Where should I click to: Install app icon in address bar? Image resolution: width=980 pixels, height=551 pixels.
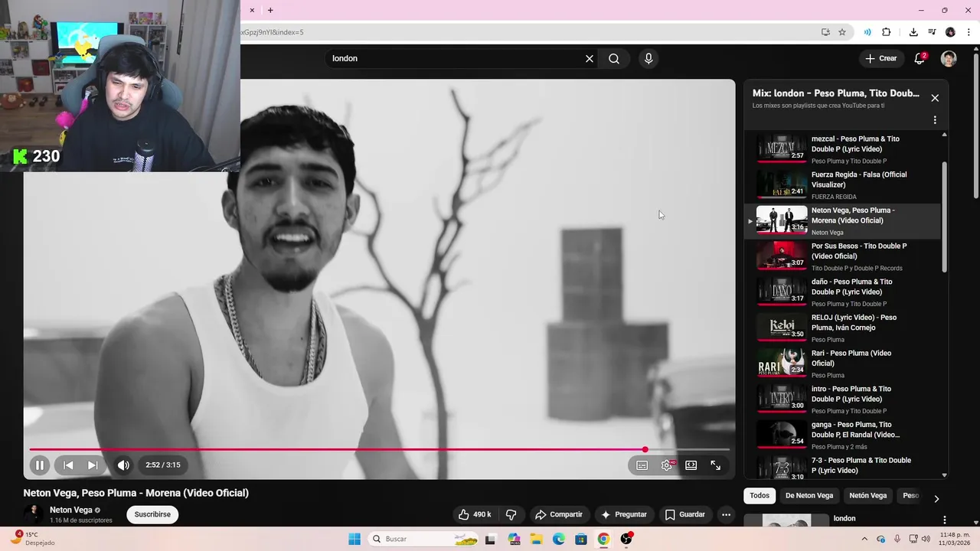click(x=825, y=32)
